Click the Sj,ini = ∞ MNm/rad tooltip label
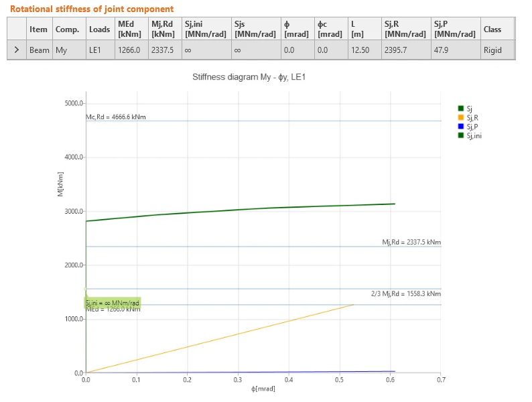 pyautogui.click(x=113, y=303)
